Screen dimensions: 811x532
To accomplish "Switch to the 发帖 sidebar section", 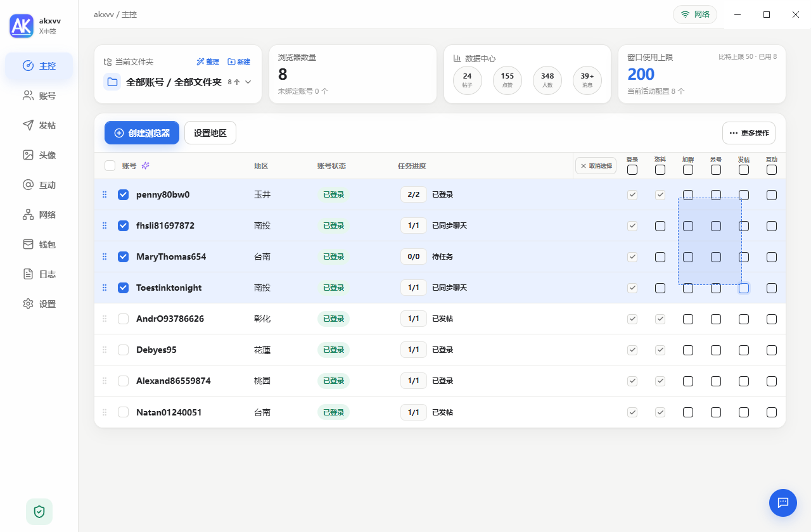I will click(39, 125).
